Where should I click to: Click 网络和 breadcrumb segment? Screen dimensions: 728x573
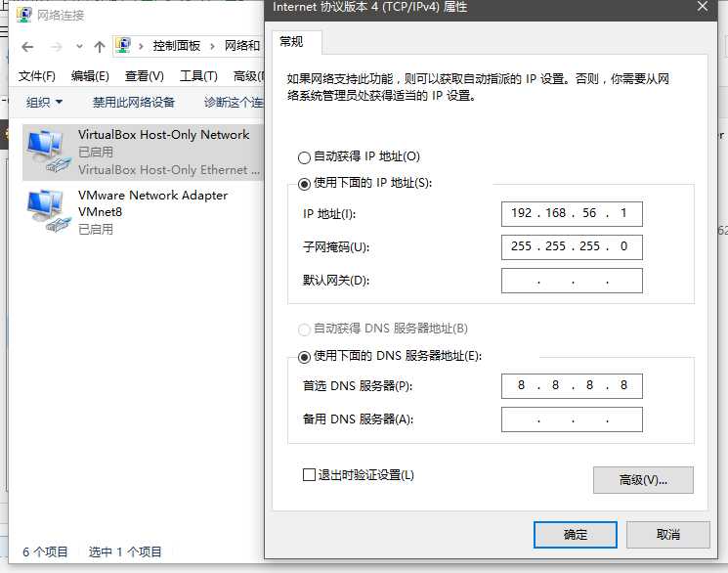(242, 46)
